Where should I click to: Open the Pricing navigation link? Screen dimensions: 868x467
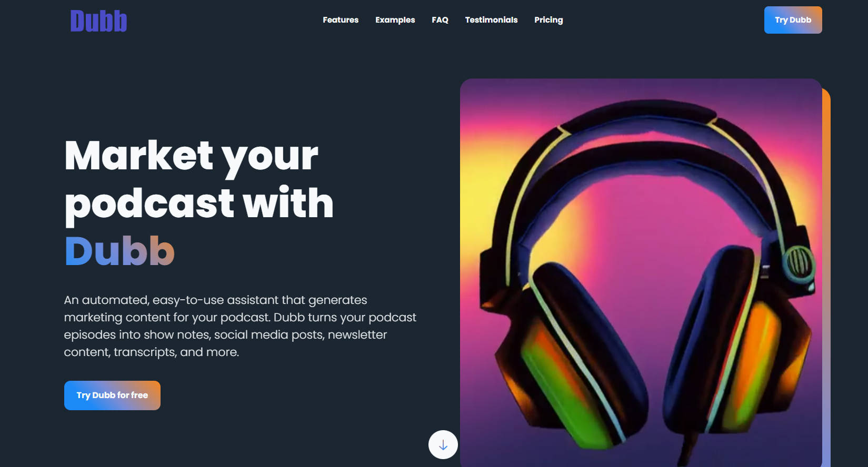tap(548, 20)
